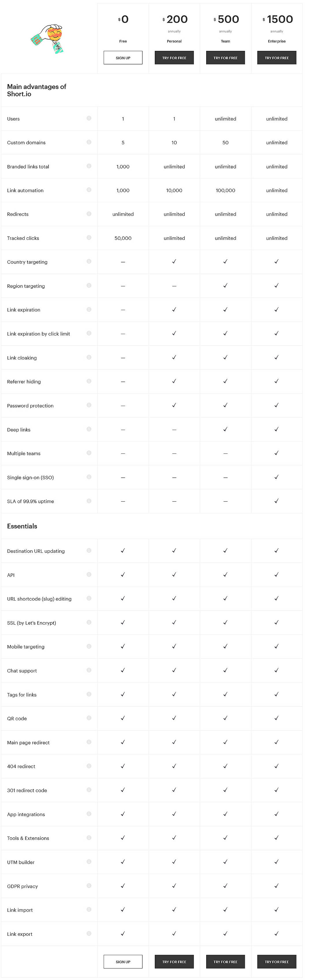Click the Short.io mascot illustration
This screenshot has width=309, height=980.
48,39
